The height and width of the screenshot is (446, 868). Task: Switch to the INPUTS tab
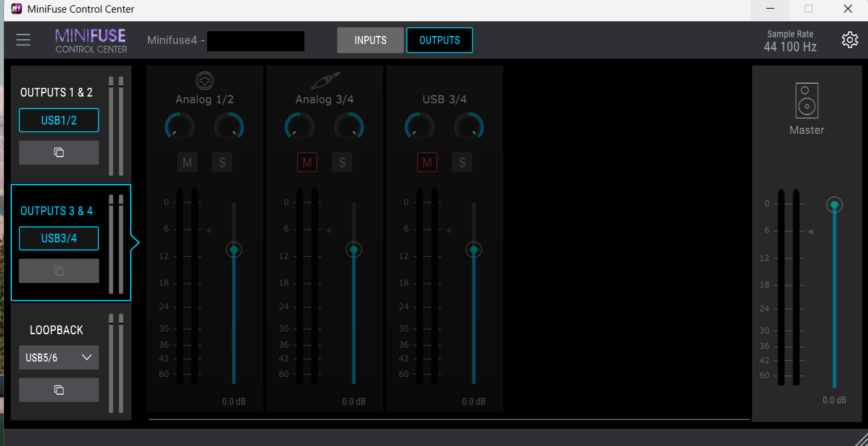click(x=370, y=40)
